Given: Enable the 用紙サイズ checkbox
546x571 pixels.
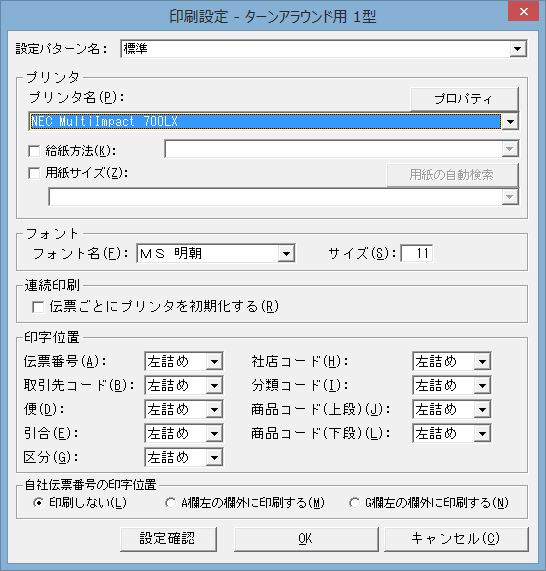Looking at the screenshot, I should [34, 173].
